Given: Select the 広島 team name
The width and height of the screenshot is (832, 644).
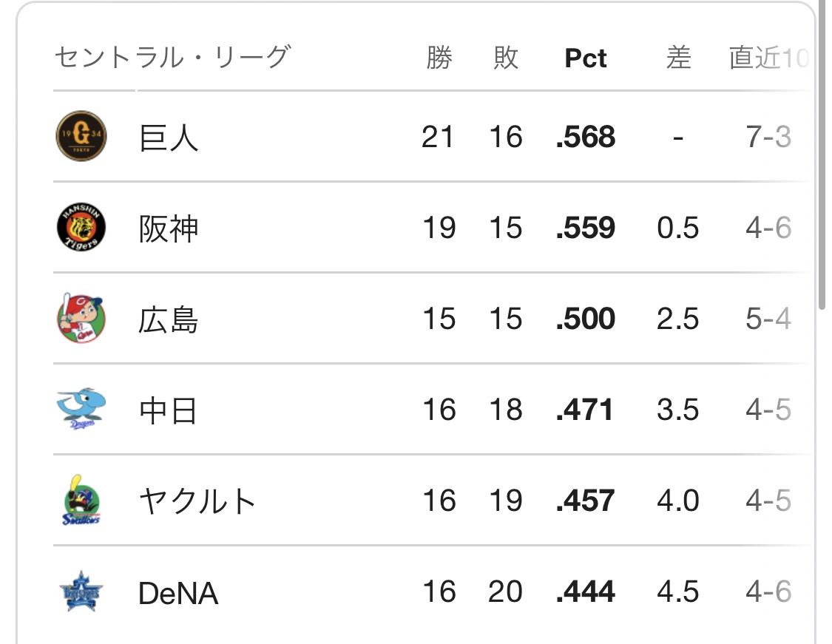Looking at the screenshot, I should click(169, 319).
